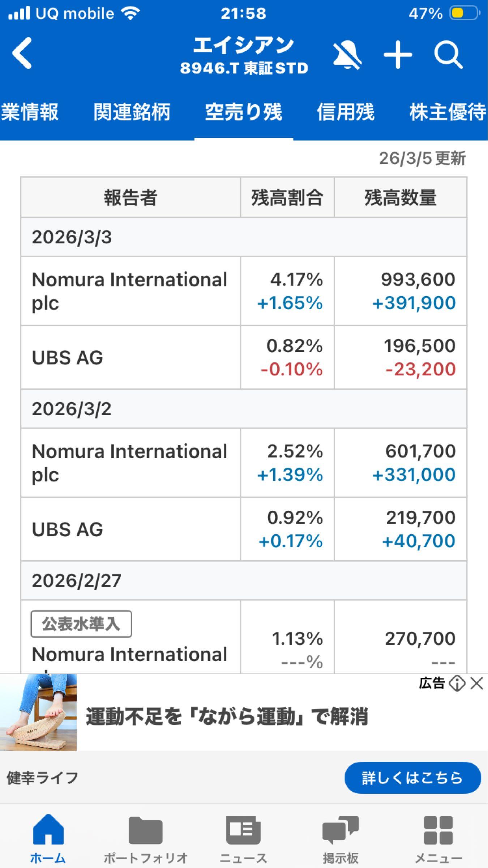The height and width of the screenshot is (868, 488).
Task: Go to the ホーム home icon
Action: coord(48,835)
